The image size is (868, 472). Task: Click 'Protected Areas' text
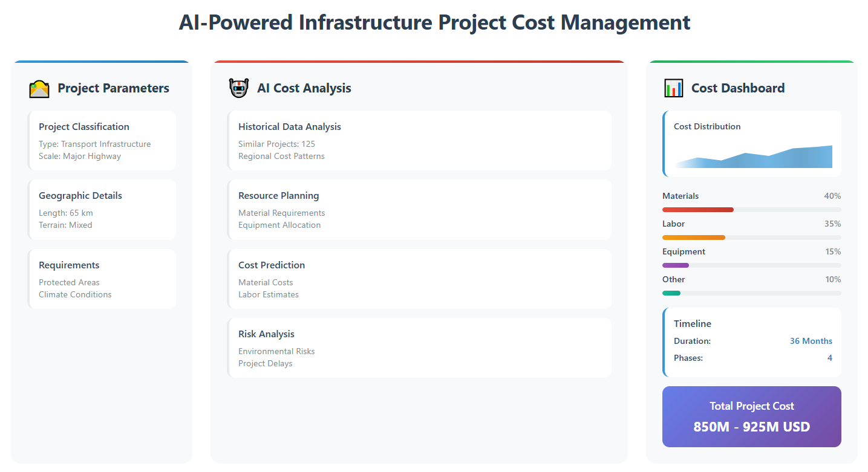(x=69, y=282)
